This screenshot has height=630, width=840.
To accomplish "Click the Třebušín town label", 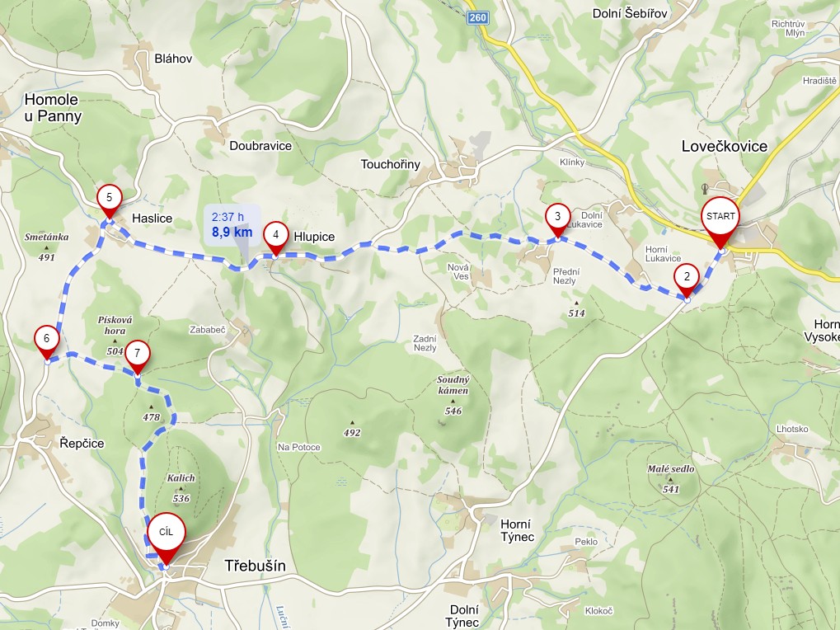I will pos(255,566).
